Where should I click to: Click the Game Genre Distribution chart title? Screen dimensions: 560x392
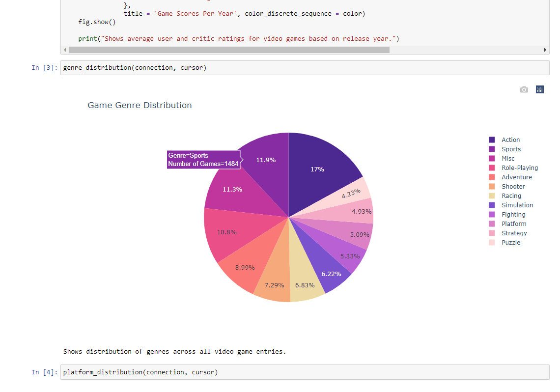[140, 105]
